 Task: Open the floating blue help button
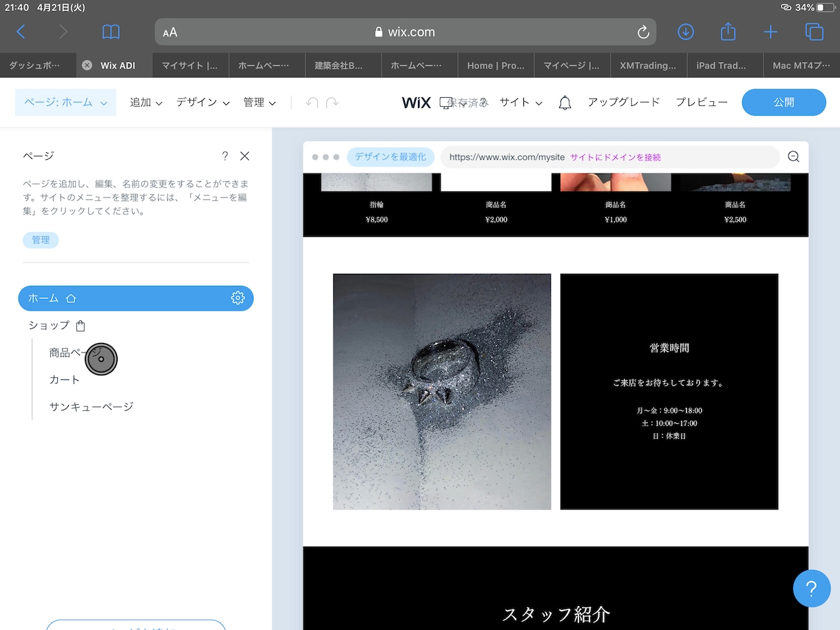(x=811, y=589)
